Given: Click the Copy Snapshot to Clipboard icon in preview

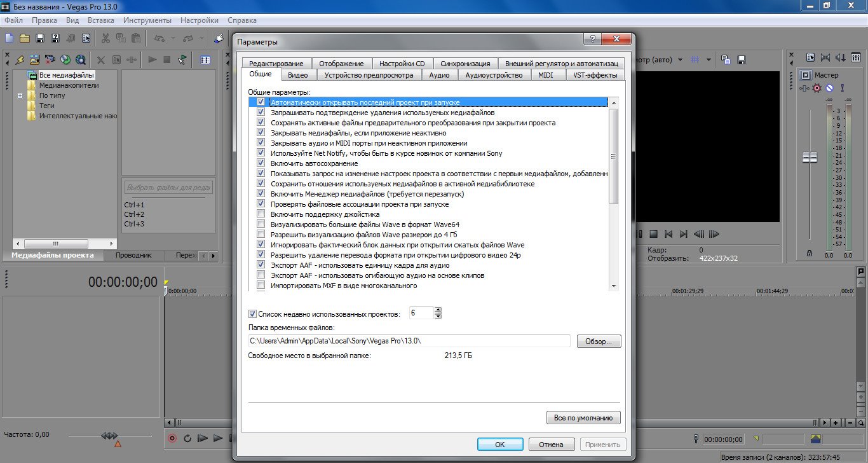Looking at the screenshot, I should tap(726, 59).
